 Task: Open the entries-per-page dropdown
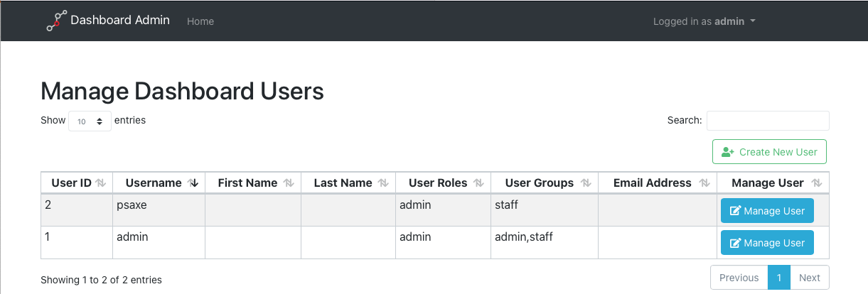(90, 121)
